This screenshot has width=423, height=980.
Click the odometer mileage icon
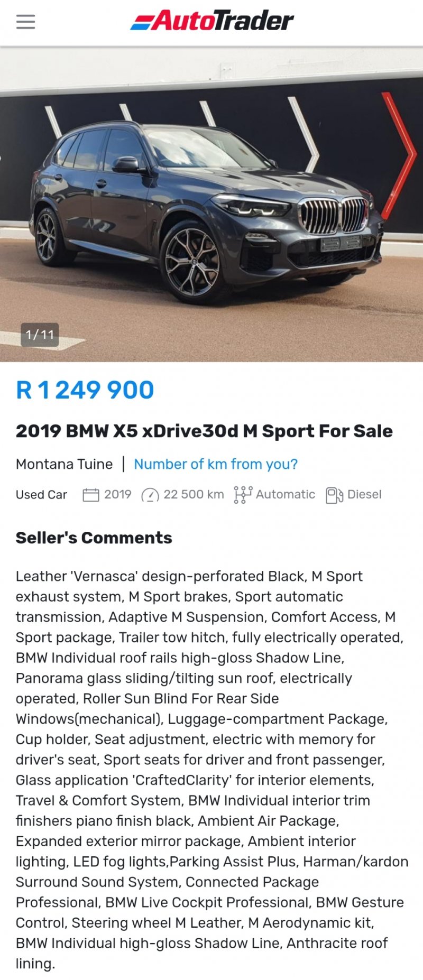click(150, 495)
